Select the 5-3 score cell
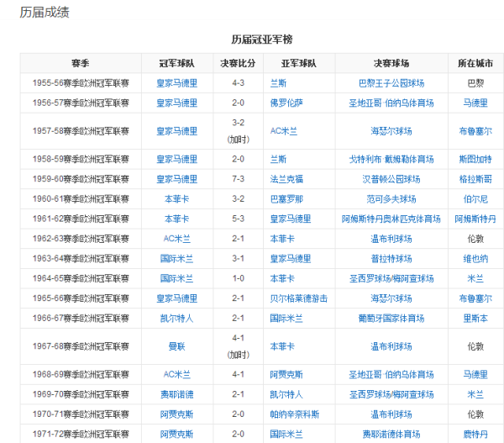The image size is (504, 443). click(239, 219)
